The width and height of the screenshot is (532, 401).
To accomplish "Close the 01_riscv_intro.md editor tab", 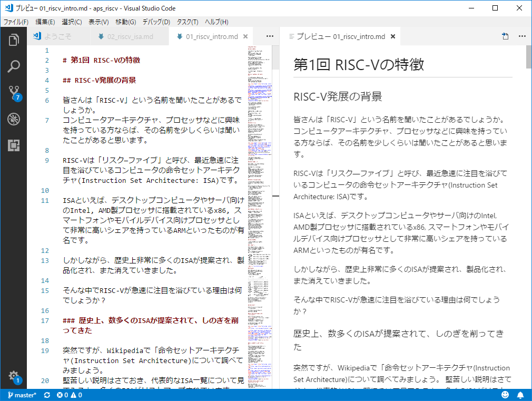I will (245, 36).
